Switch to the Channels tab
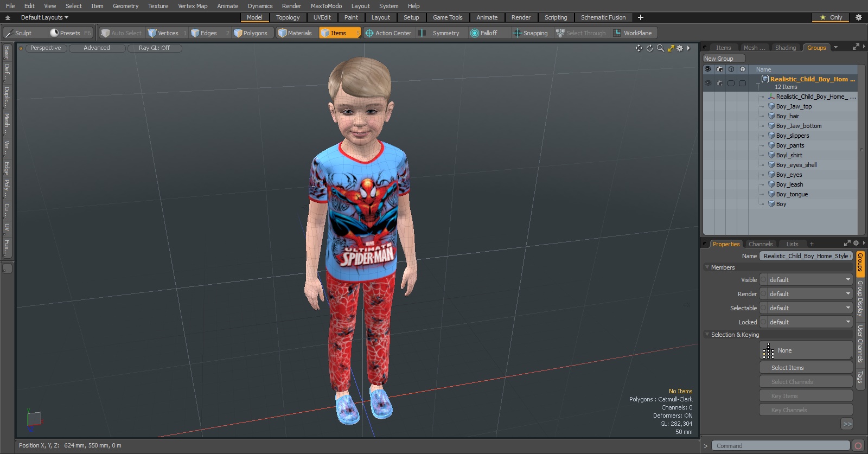The height and width of the screenshot is (454, 868). [x=761, y=244]
